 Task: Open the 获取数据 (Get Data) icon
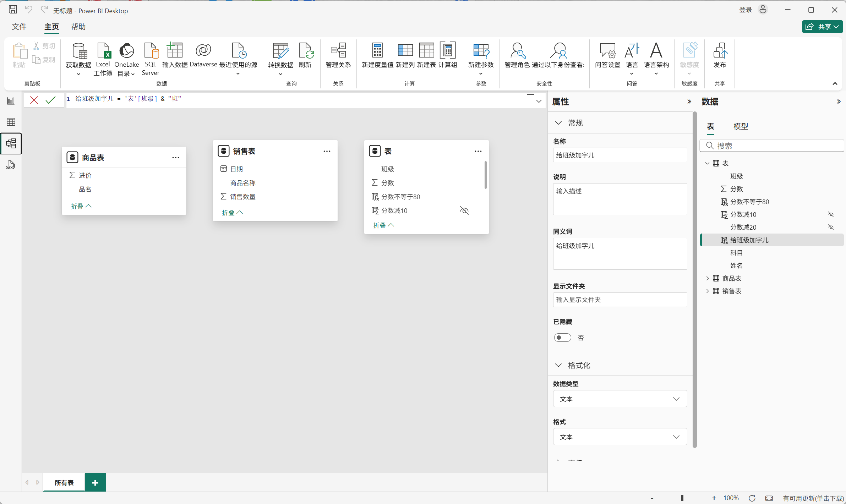click(78, 51)
